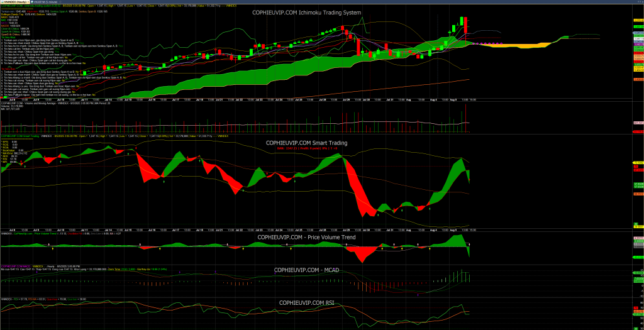Click sell signal row 1 Tenkan-sen o duoi Kijun-sen

tap(40, 72)
